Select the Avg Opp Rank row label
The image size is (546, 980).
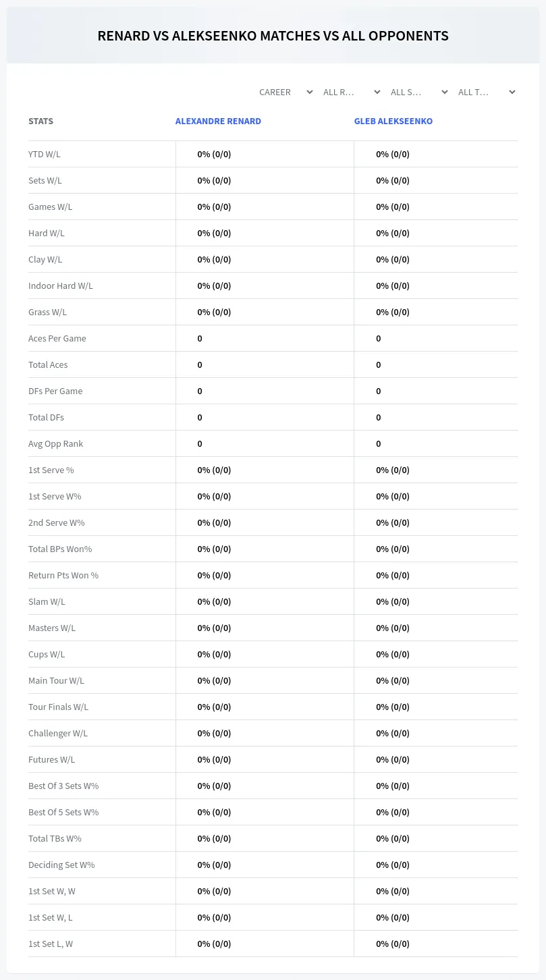click(x=56, y=443)
